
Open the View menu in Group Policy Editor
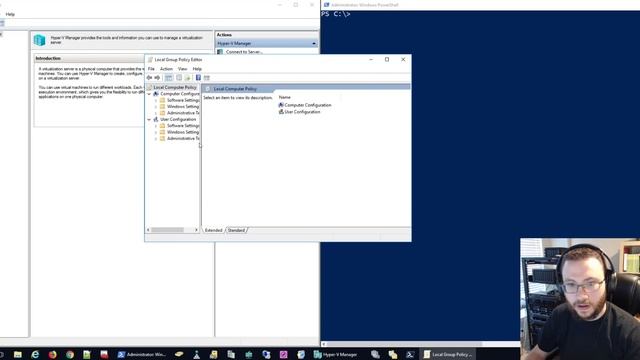click(182, 69)
